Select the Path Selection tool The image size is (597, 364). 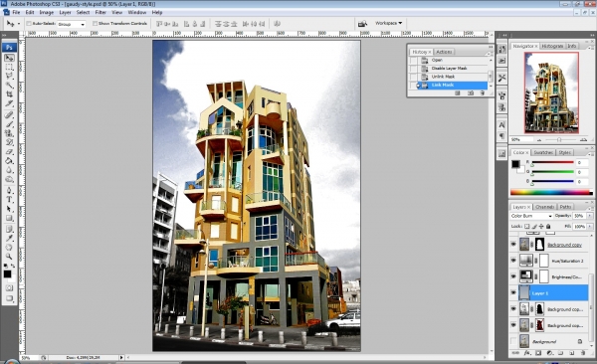10,209
